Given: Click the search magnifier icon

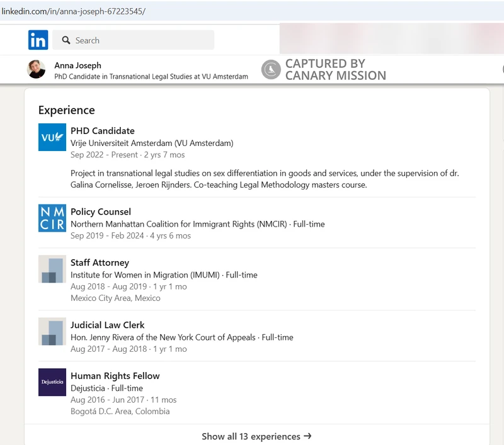Looking at the screenshot, I should (66, 40).
